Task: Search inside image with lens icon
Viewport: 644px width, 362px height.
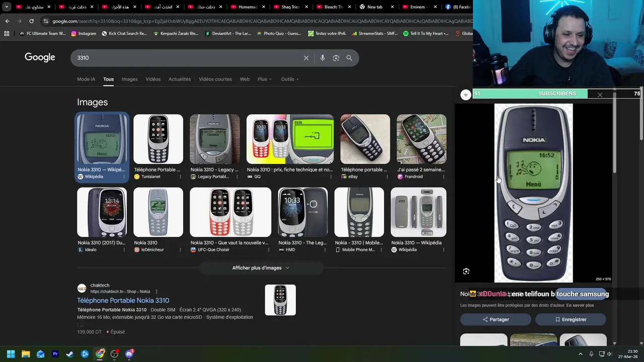Action: coord(466,271)
